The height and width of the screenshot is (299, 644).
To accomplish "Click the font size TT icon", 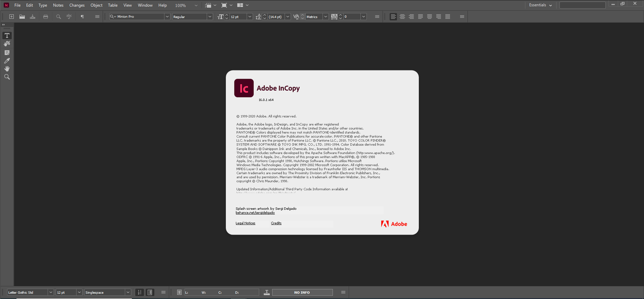I will 220,17.
